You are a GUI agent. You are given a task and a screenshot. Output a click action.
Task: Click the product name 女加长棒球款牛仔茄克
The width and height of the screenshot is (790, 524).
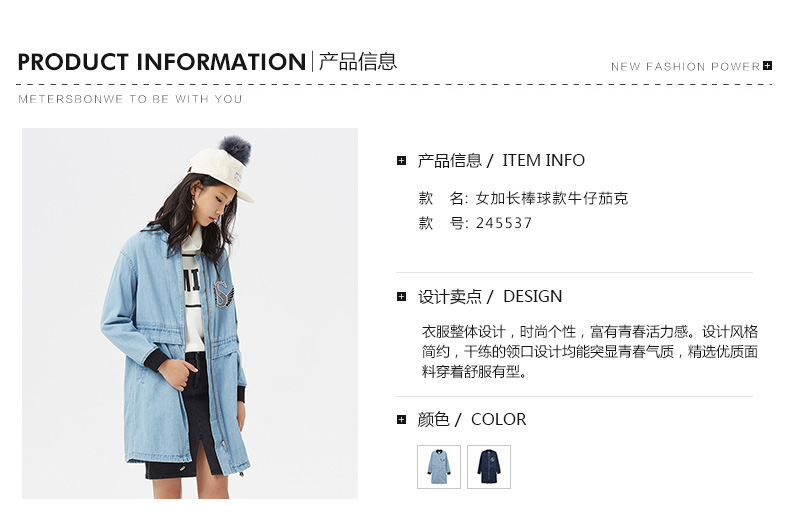point(552,198)
